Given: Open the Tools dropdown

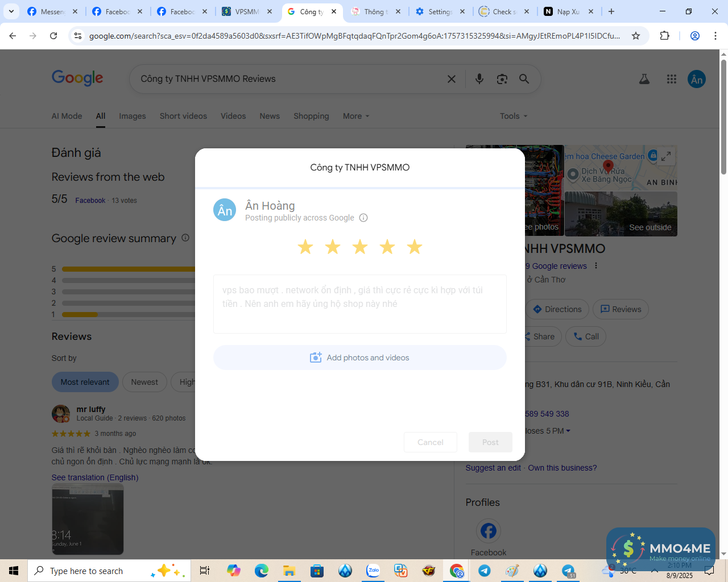Looking at the screenshot, I should click(514, 116).
